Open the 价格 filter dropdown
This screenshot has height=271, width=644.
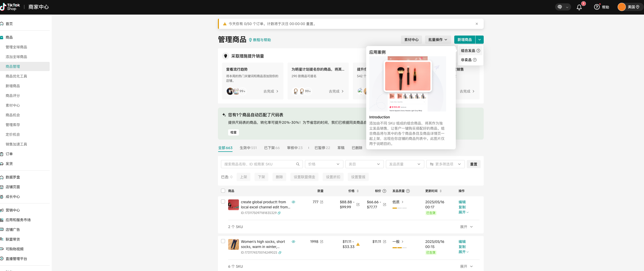324,164
